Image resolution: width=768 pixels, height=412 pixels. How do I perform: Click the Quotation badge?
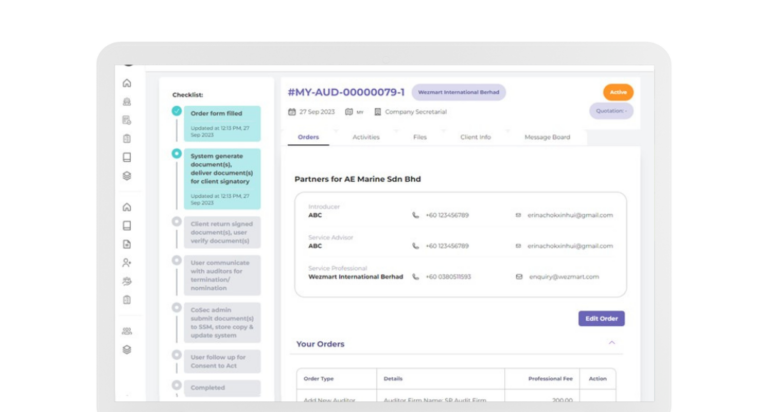pyautogui.click(x=611, y=111)
